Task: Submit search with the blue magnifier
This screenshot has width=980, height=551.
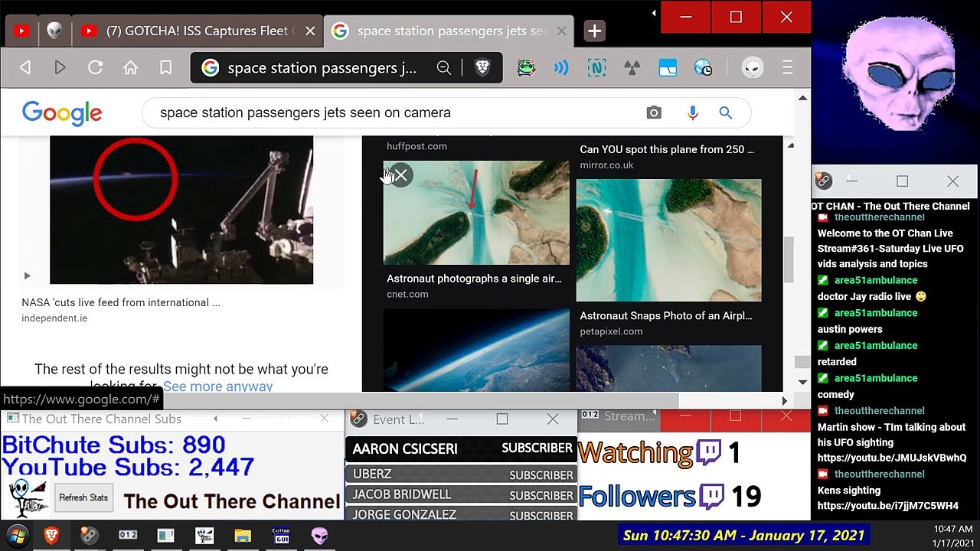Action: [x=726, y=113]
